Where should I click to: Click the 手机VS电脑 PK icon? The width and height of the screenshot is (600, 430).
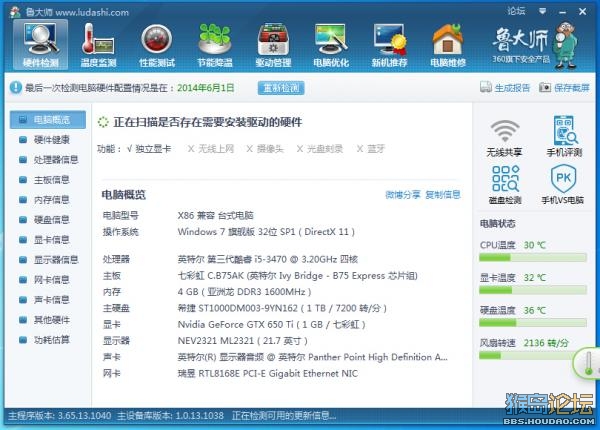(x=563, y=178)
